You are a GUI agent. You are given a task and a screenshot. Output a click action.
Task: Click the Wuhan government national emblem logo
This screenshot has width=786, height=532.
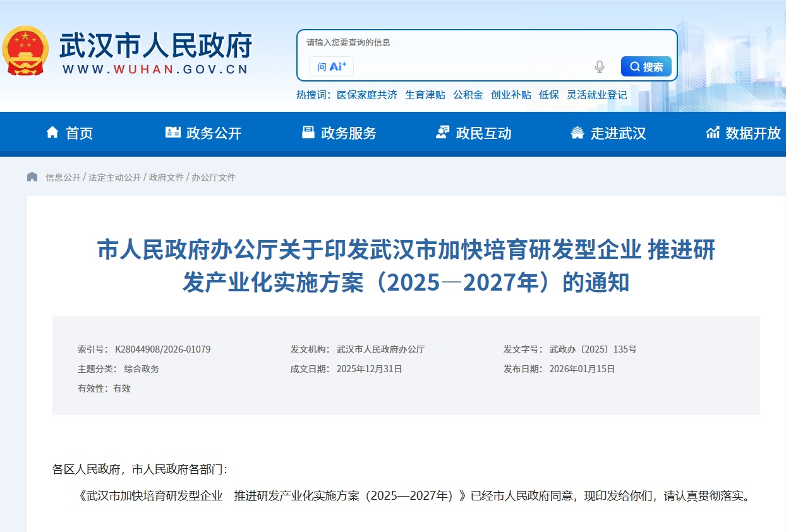point(25,51)
